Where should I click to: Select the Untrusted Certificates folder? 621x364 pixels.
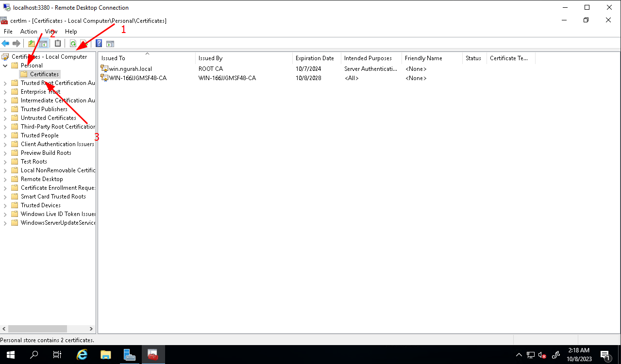click(48, 118)
